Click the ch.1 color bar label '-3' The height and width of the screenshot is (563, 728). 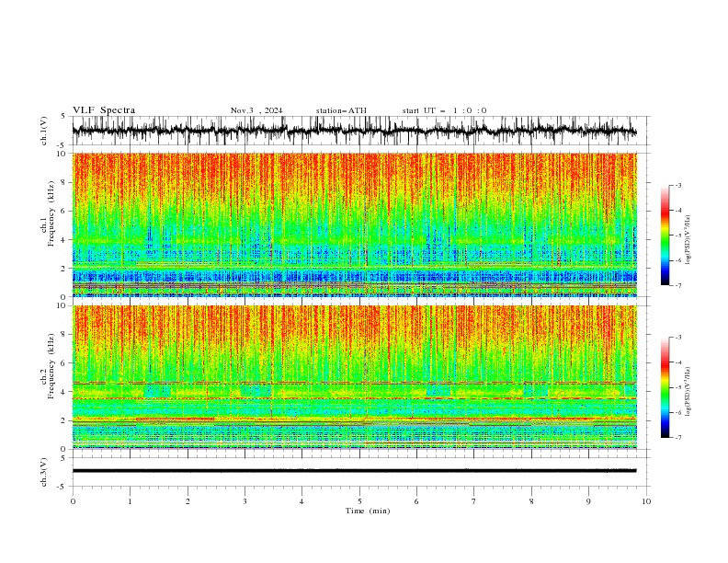(x=678, y=185)
